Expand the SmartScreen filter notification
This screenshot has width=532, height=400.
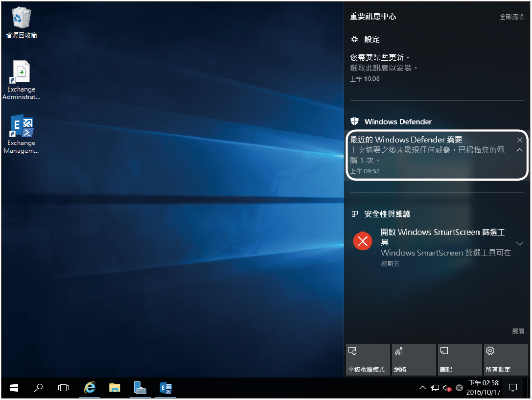519,243
